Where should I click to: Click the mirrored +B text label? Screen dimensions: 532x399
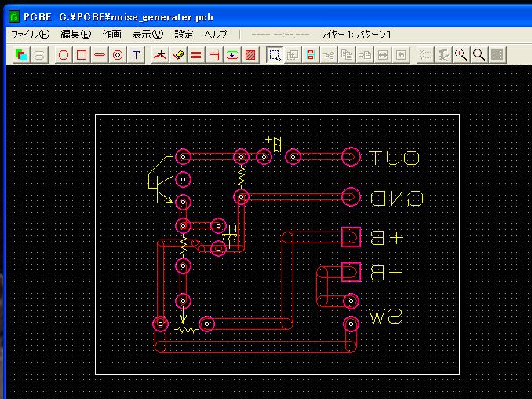(387, 238)
